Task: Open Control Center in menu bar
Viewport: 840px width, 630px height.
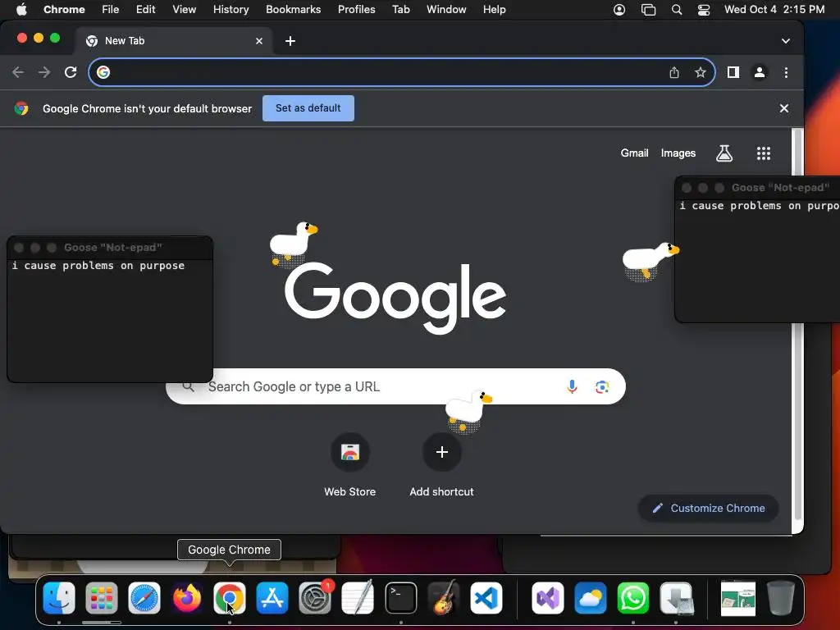Action: (x=703, y=10)
